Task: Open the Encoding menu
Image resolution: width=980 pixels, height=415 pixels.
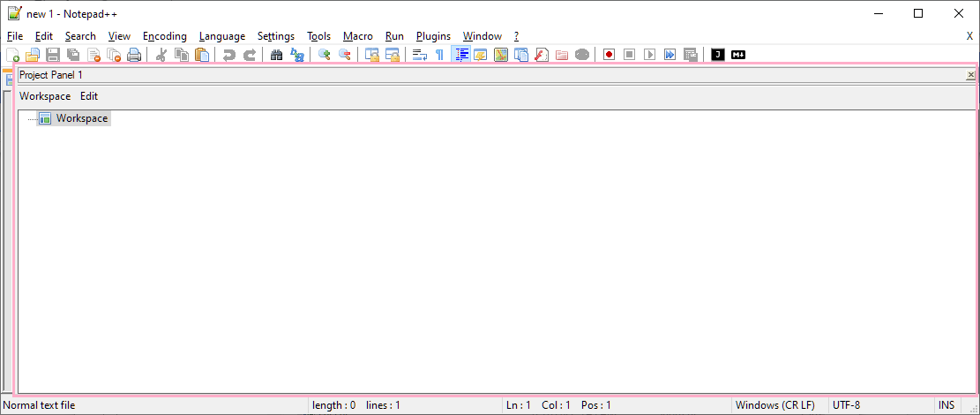Action: (165, 36)
